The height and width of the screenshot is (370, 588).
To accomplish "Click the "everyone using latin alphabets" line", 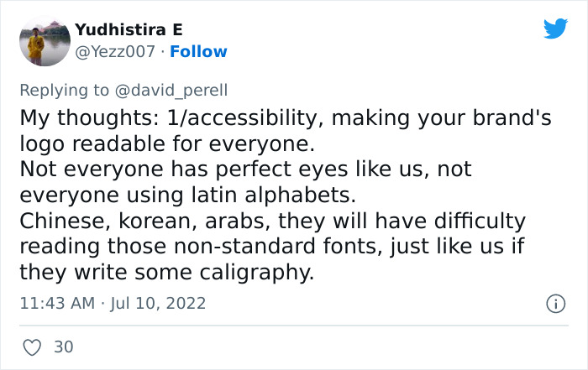I will coord(184,195).
